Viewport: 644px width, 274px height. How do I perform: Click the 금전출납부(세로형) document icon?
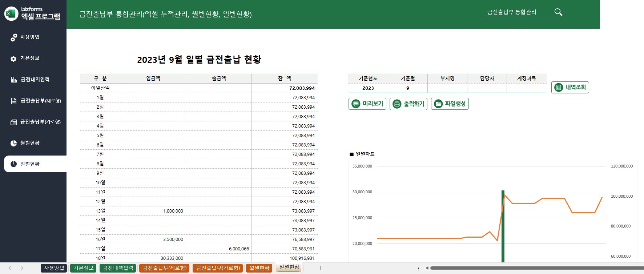pos(14,101)
